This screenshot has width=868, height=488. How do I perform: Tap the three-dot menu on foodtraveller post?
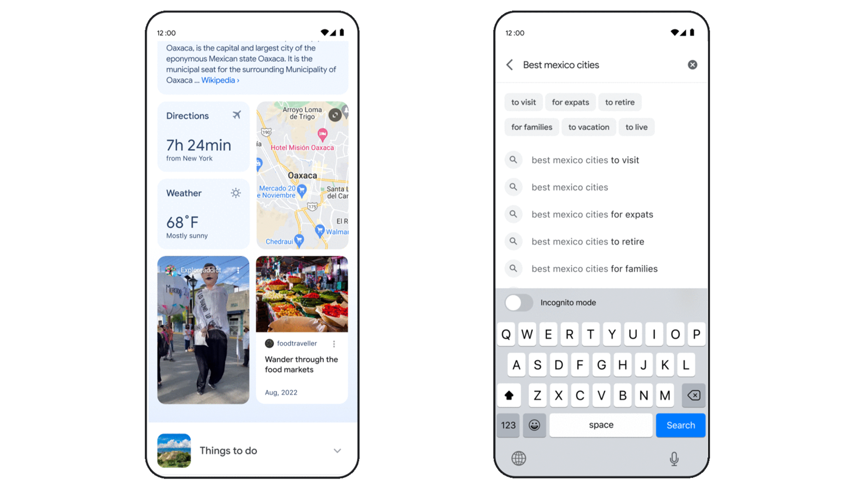(x=335, y=343)
